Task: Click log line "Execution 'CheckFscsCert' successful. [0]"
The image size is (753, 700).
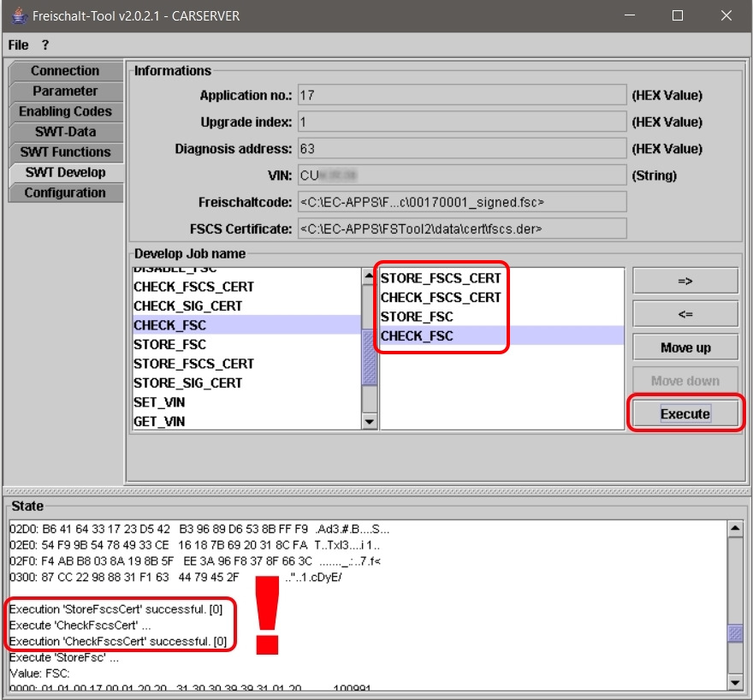Action: click(x=118, y=642)
